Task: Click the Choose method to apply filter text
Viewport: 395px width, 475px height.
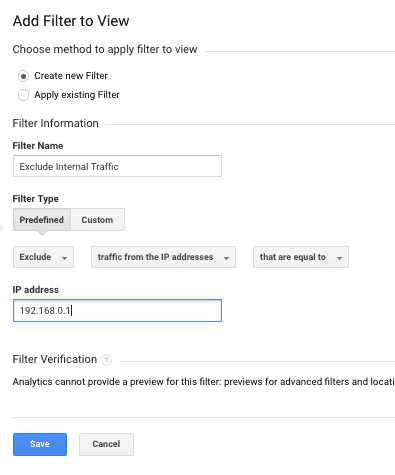Action: click(105, 49)
